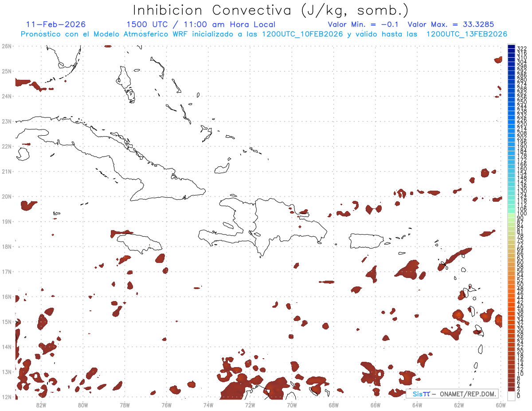Click 'Valor Min. = -0.1' text
The image size is (532, 411).
point(364,25)
